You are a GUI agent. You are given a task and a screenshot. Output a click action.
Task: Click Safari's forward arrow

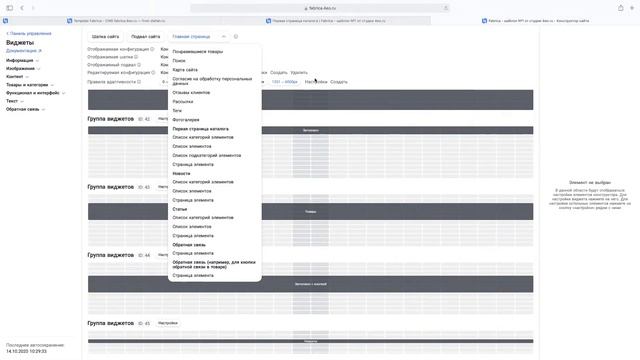[x=33, y=8]
